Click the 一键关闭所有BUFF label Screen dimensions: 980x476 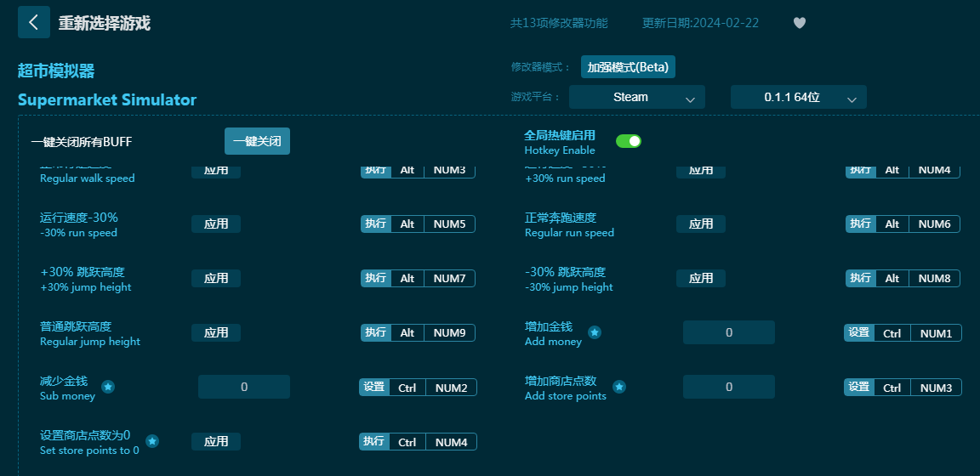tap(82, 142)
